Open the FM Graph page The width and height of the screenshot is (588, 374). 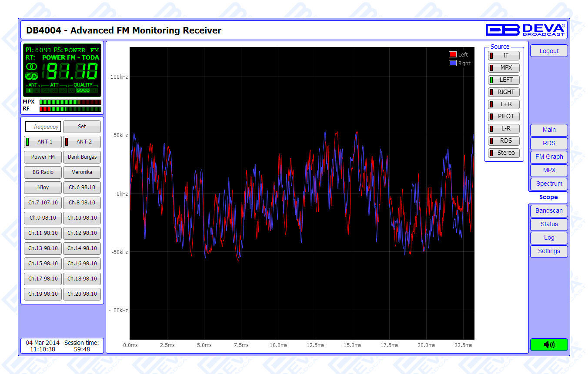point(548,157)
